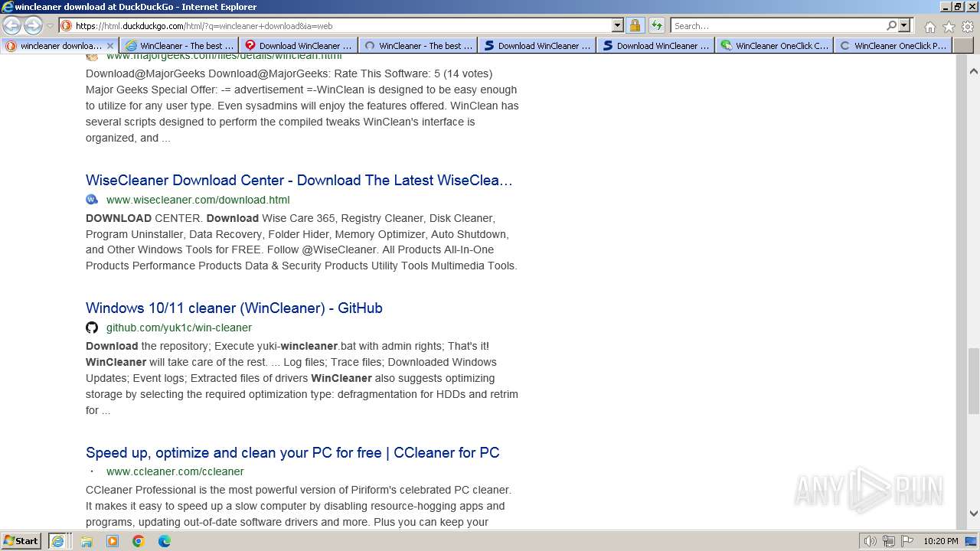Viewport: 980px width, 551px height.
Task: Open the recent pages dropdown beside Forward
Action: pyautogui.click(x=50, y=26)
